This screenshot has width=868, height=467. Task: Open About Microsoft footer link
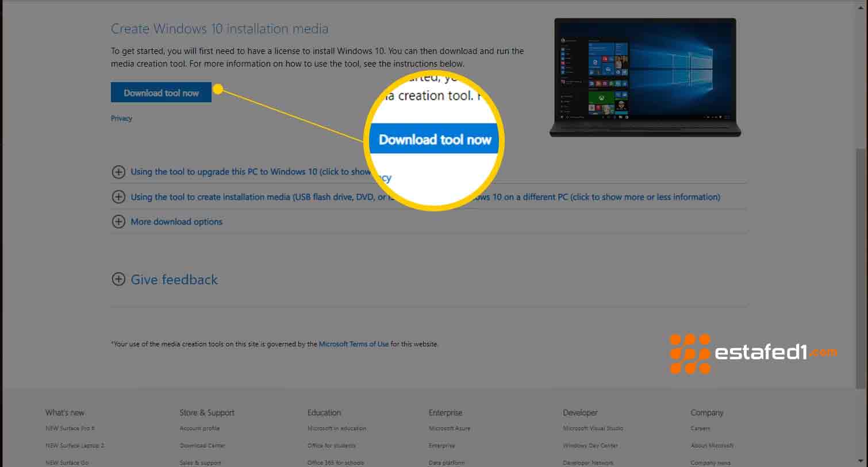click(x=712, y=446)
